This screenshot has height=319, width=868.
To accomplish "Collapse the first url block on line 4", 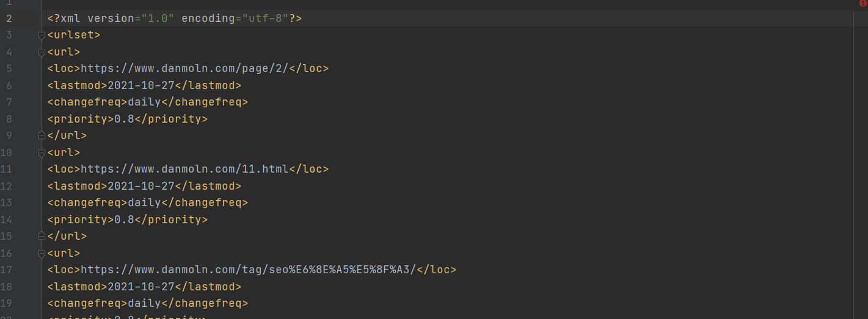I will [42, 52].
